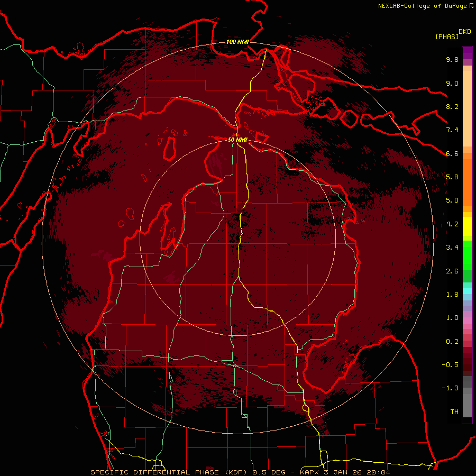Click the 50 NMI range ring label

[x=237, y=140]
